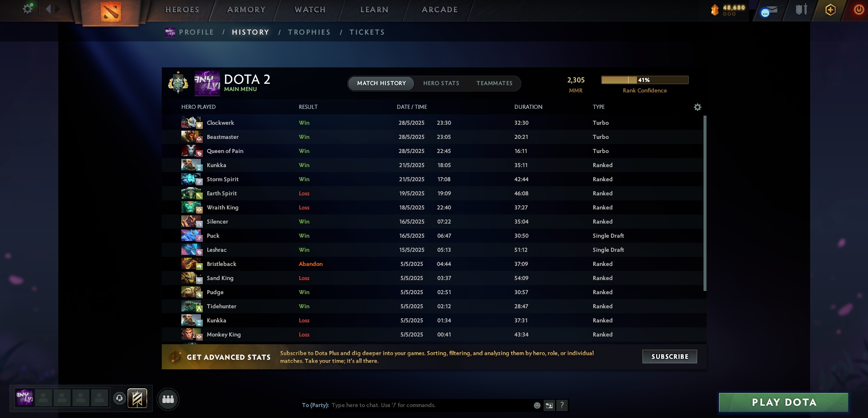868x418 pixels.
Task: Click the orange power quit icon
Action: click(859, 10)
